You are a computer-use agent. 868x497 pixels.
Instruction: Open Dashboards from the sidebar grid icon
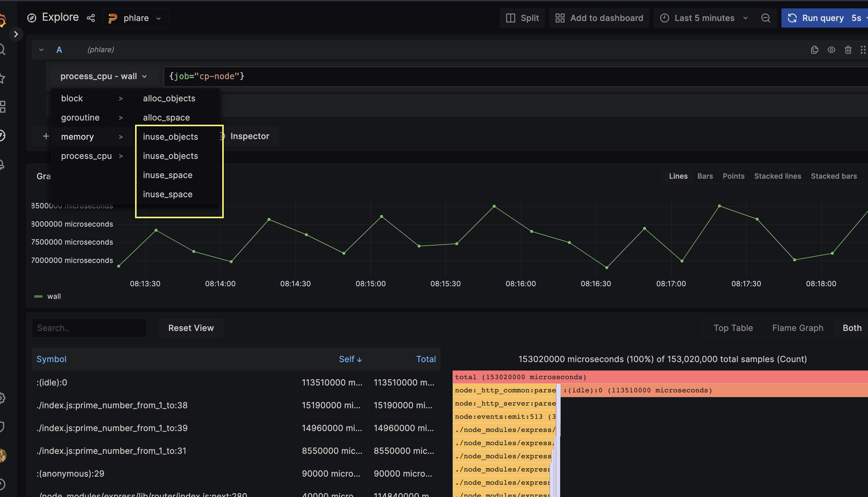click(x=3, y=107)
